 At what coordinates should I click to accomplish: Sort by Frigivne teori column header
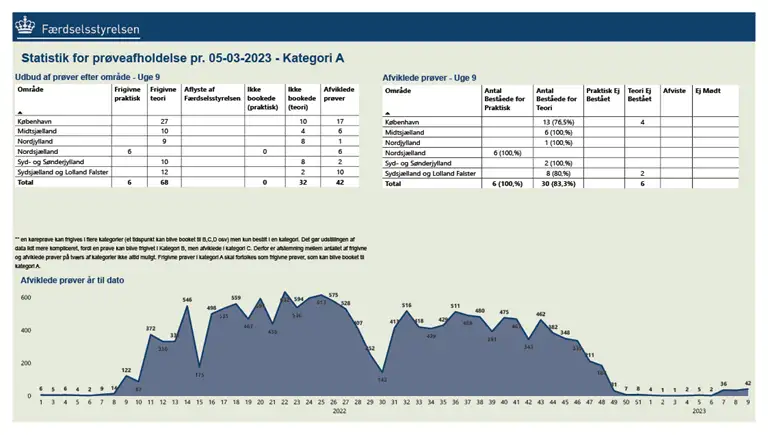tap(162, 95)
